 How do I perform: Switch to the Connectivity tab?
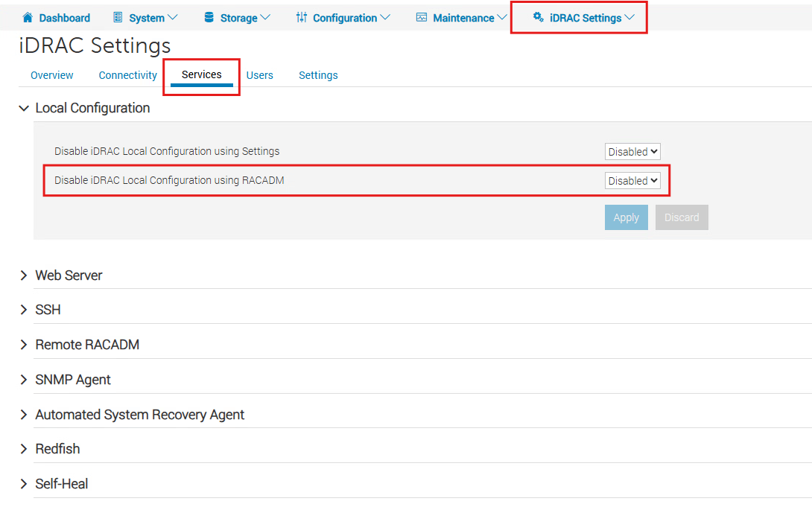pyautogui.click(x=128, y=75)
